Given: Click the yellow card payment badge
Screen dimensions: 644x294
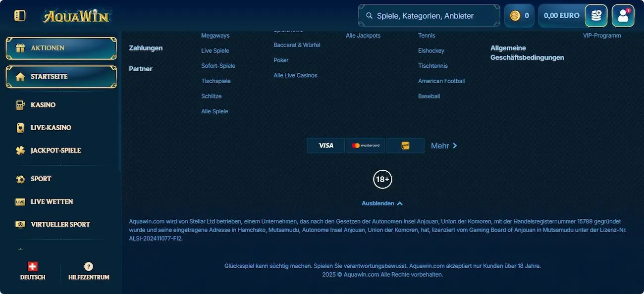Looking at the screenshot, I should (405, 146).
